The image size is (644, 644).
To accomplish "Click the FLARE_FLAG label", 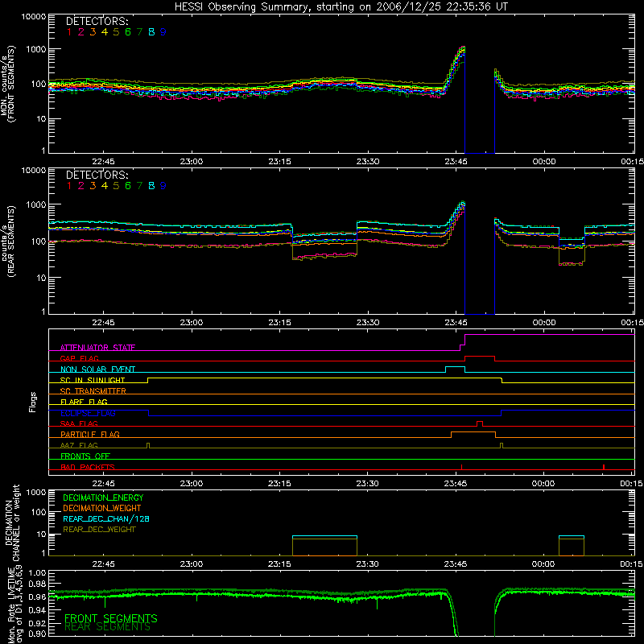I will click(x=84, y=402).
